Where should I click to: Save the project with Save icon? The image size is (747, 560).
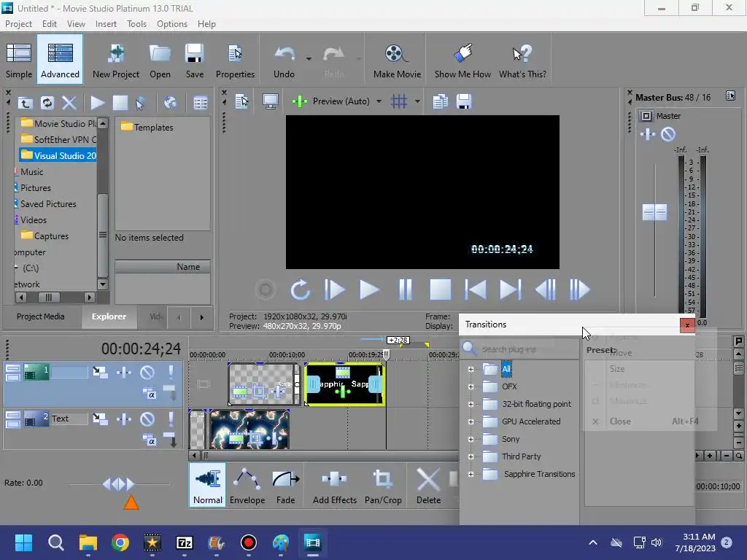click(x=194, y=60)
